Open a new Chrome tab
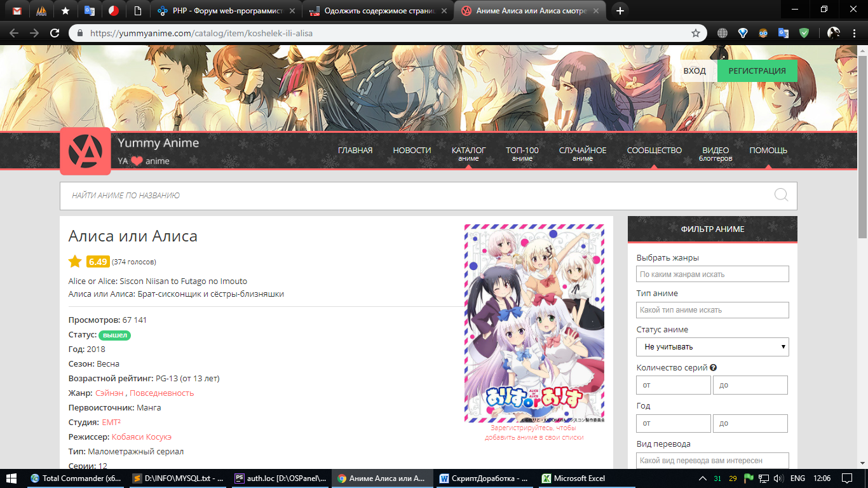 tap(620, 11)
